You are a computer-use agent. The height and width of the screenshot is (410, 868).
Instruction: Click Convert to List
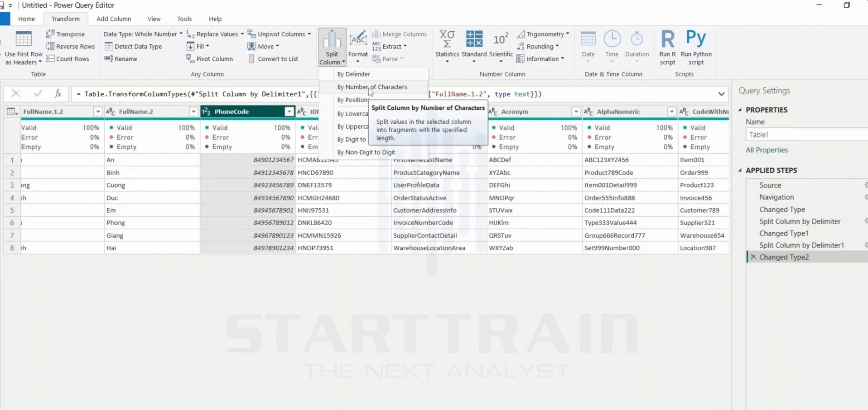(x=273, y=59)
